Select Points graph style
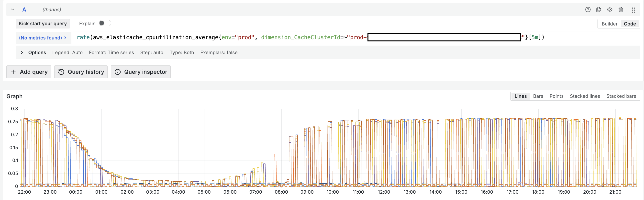The image size is (644, 200). tap(556, 96)
